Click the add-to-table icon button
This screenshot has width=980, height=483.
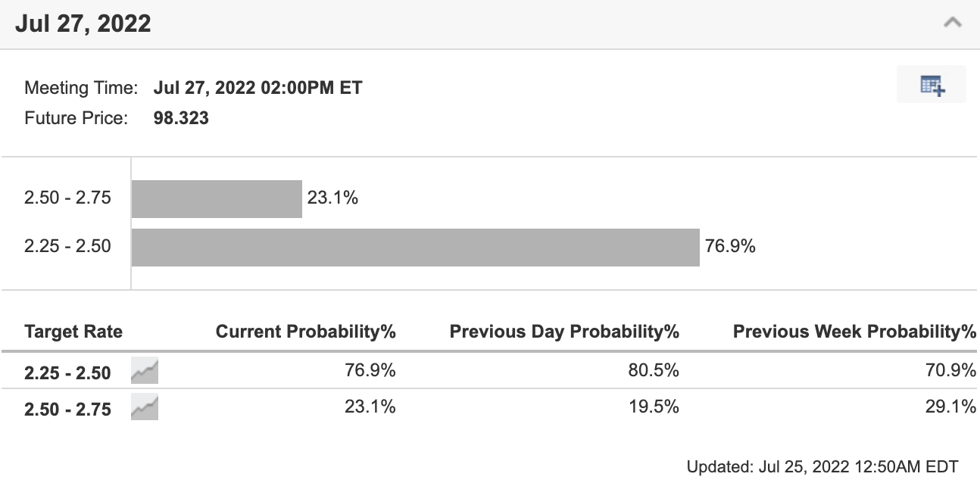click(x=932, y=85)
